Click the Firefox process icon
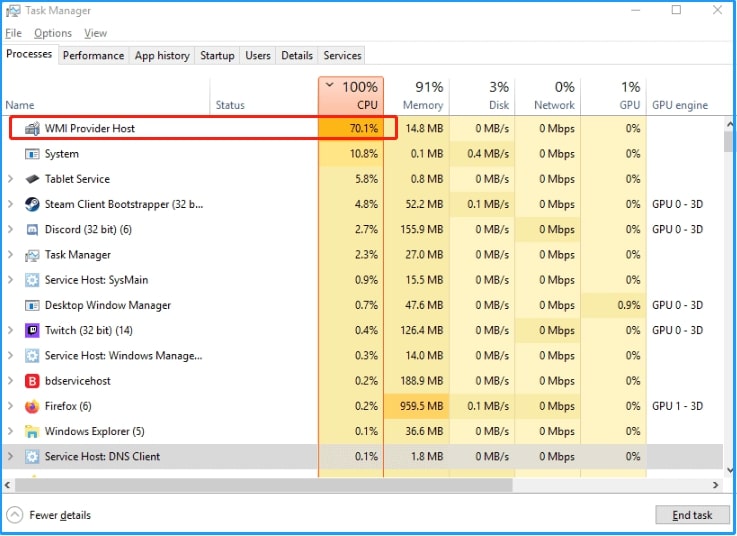Viewport: 737px width, 536px height. point(31,406)
